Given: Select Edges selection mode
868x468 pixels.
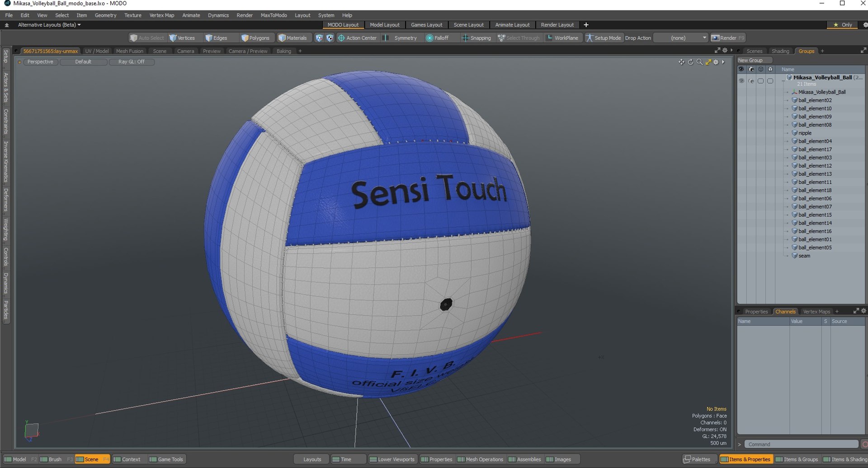Looking at the screenshot, I should click(x=216, y=38).
